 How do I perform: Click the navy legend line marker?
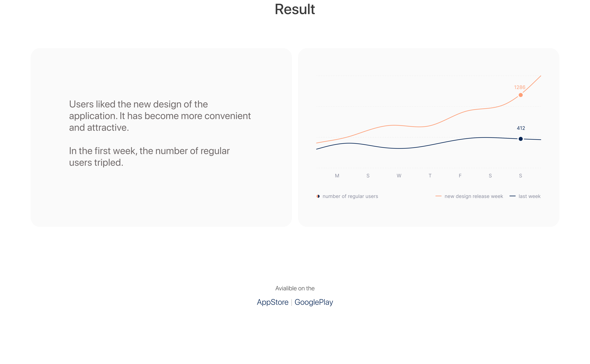[512, 196]
